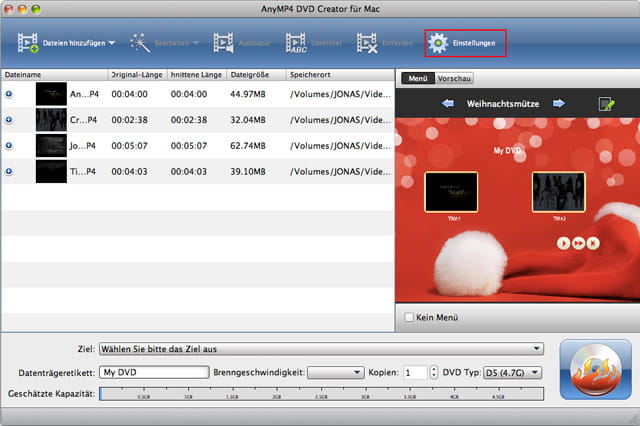Sort by Speicherort column header
The image size is (640, 426).
340,75
